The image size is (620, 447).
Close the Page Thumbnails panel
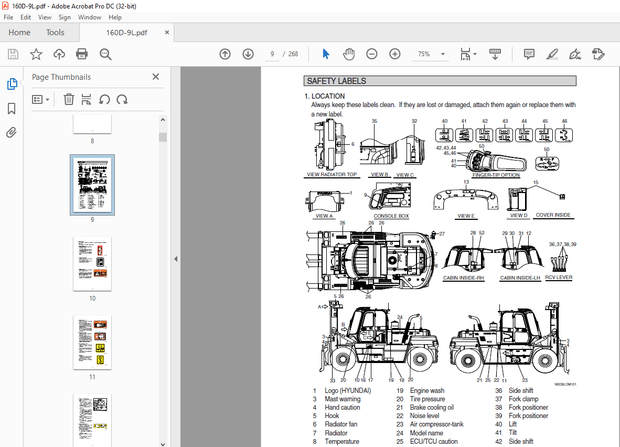[155, 76]
